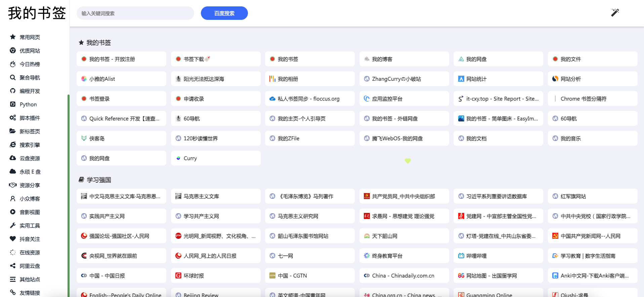Open 人民网_网上的人民日报 bookmark
Screen dimensions: 644x297
pyautogui.click(x=216, y=256)
